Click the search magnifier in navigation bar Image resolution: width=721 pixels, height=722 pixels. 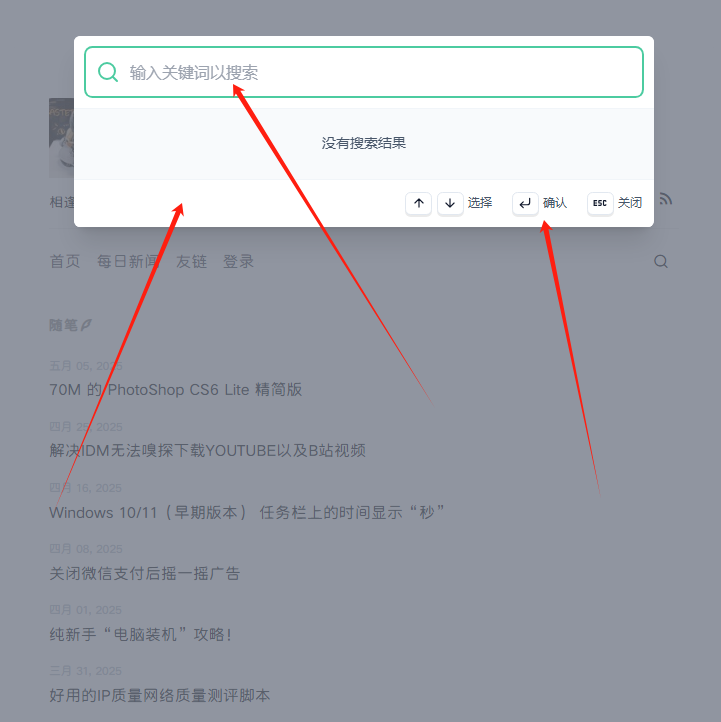[x=661, y=262]
